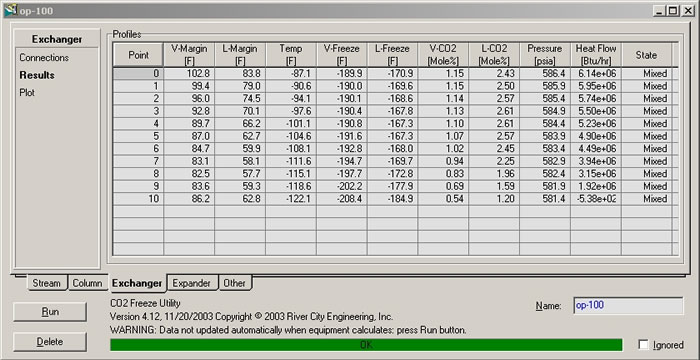Viewport: 700px width, 360px height.
Task: Maximize the op-100 window
Action: pos(673,10)
